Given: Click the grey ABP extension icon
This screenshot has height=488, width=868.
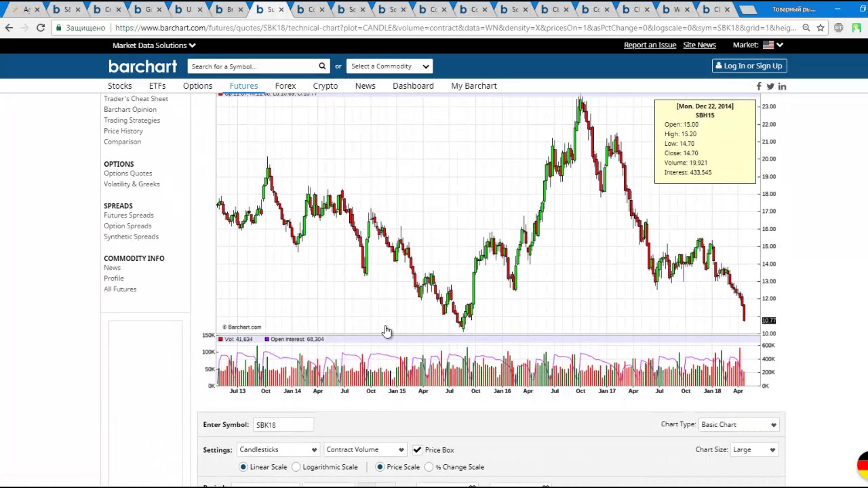Looking at the screenshot, I should pyautogui.click(x=839, y=28).
